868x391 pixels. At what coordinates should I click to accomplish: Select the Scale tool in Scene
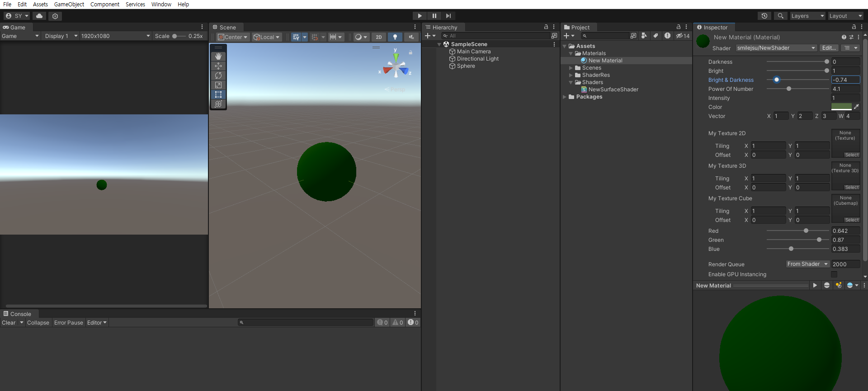click(218, 85)
